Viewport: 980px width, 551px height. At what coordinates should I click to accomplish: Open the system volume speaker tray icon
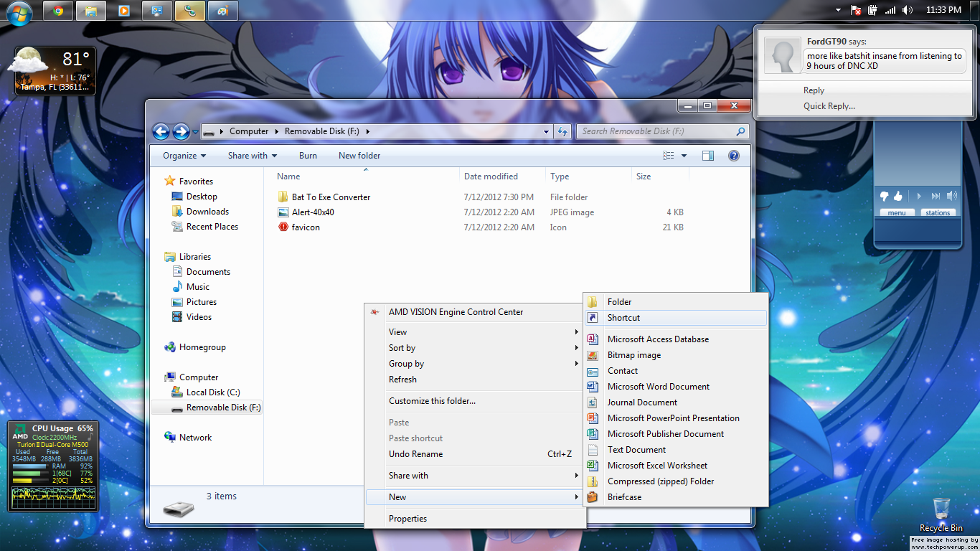click(908, 10)
